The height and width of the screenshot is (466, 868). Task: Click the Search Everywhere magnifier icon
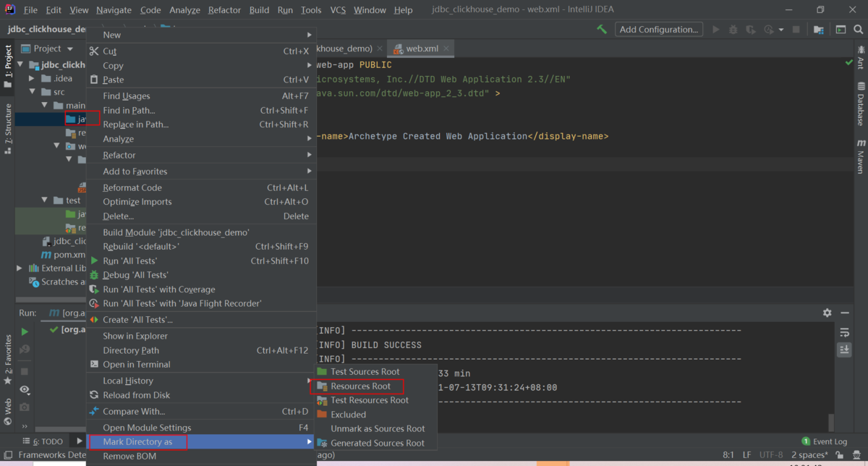(x=857, y=30)
